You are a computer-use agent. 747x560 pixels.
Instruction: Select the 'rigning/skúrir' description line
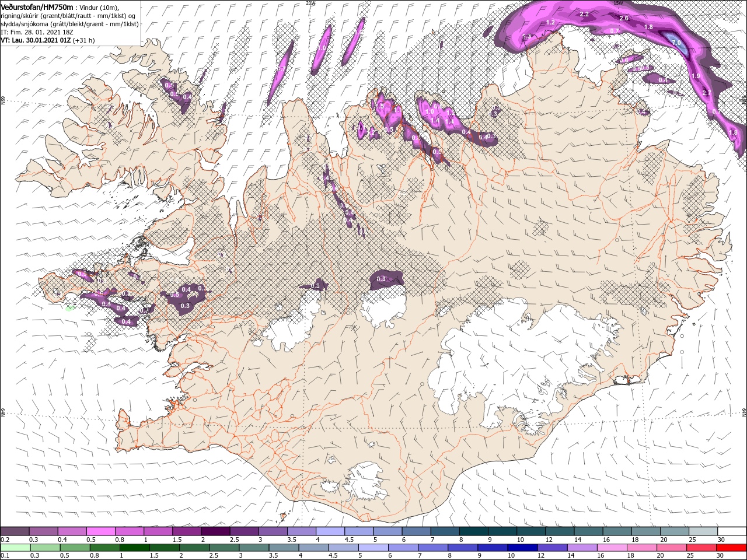pos(68,15)
